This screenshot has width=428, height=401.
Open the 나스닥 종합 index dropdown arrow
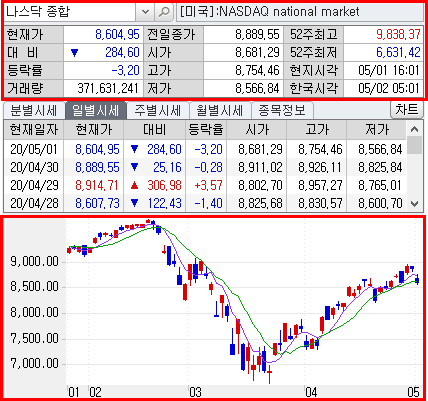[x=145, y=12]
